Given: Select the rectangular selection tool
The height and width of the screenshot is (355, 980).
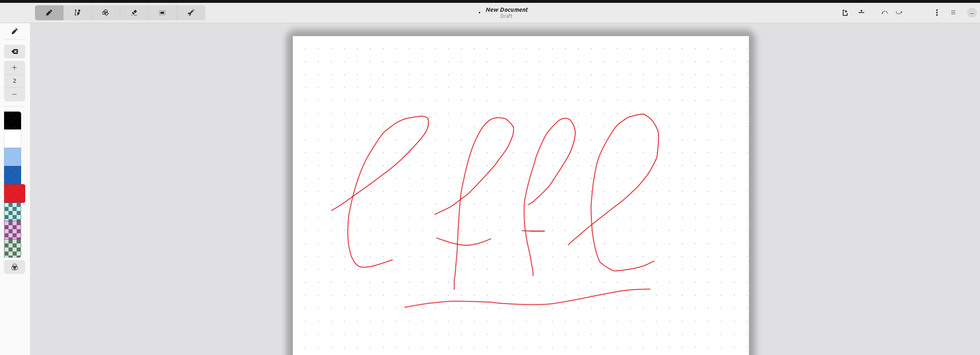Looking at the screenshot, I should [162, 13].
